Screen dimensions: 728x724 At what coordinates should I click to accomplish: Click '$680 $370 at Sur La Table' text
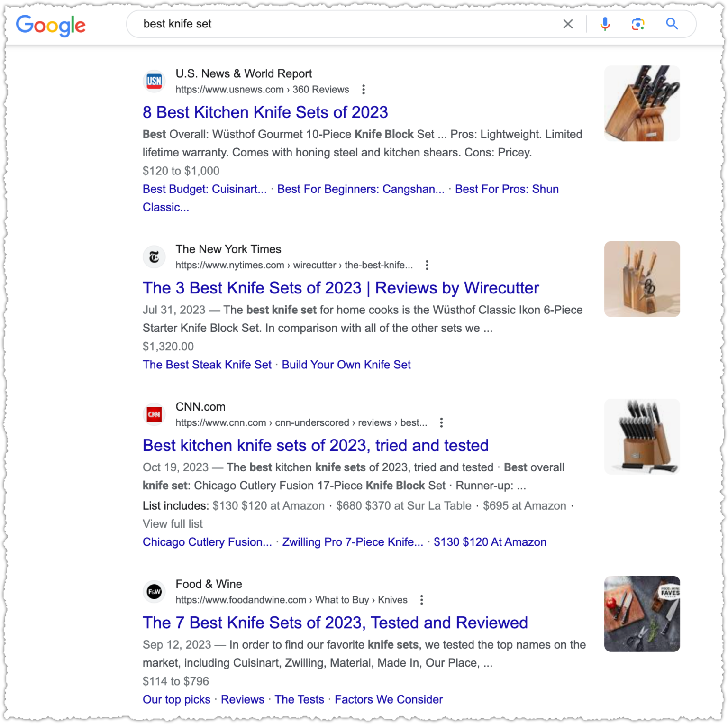[x=404, y=506]
